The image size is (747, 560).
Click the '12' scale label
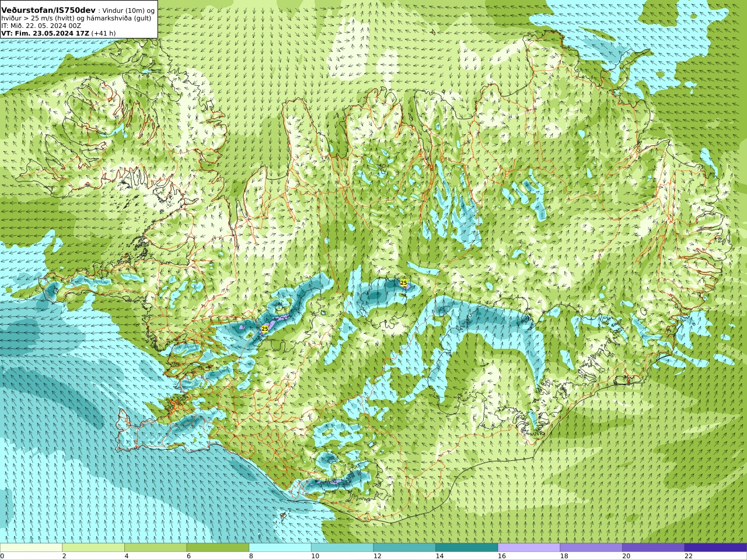tap(378, 556)
